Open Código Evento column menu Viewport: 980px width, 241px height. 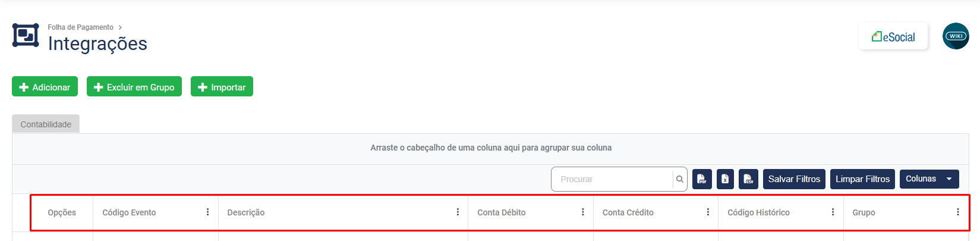[x=207, y=212]
